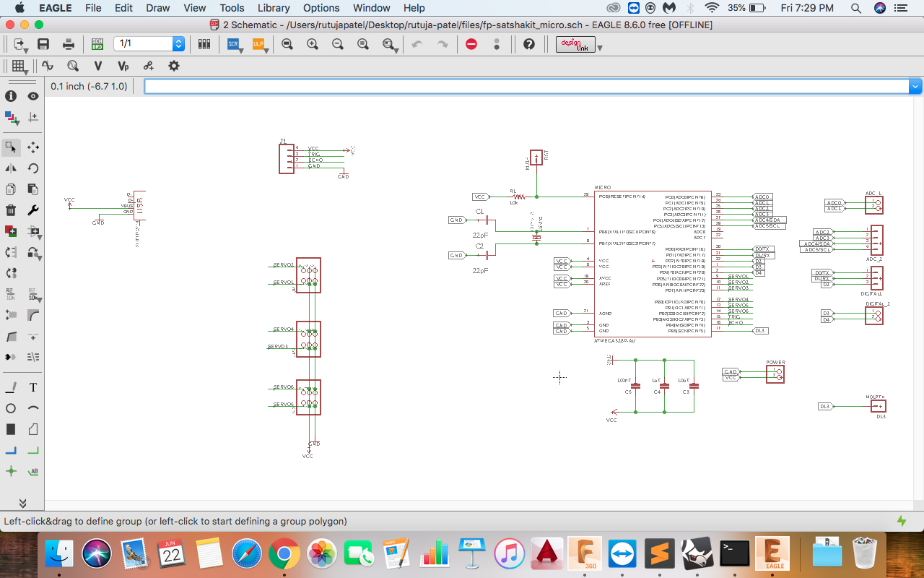924x578 pixels.
Task: Open the library manager books icon
Action: 204,44
